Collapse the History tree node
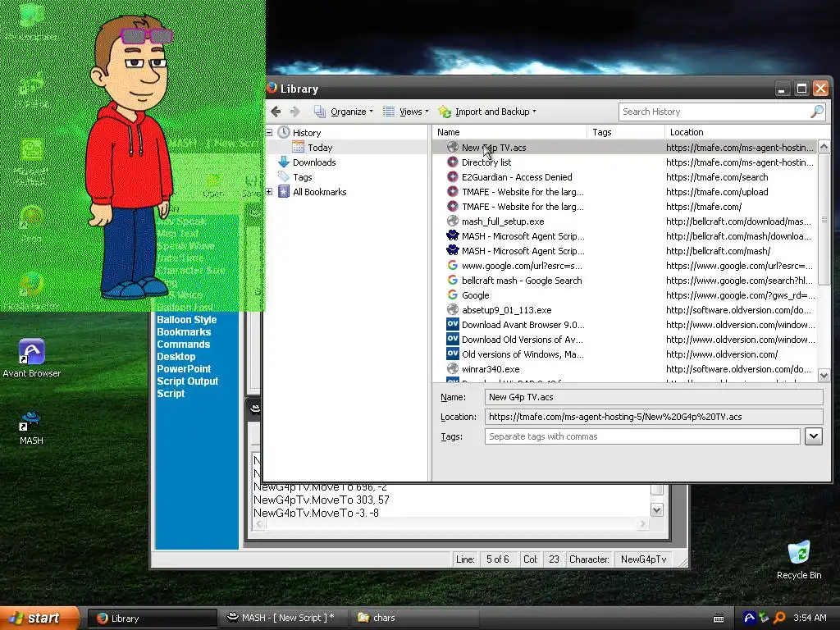Screen dimensions: 840x630 [269, 132]
